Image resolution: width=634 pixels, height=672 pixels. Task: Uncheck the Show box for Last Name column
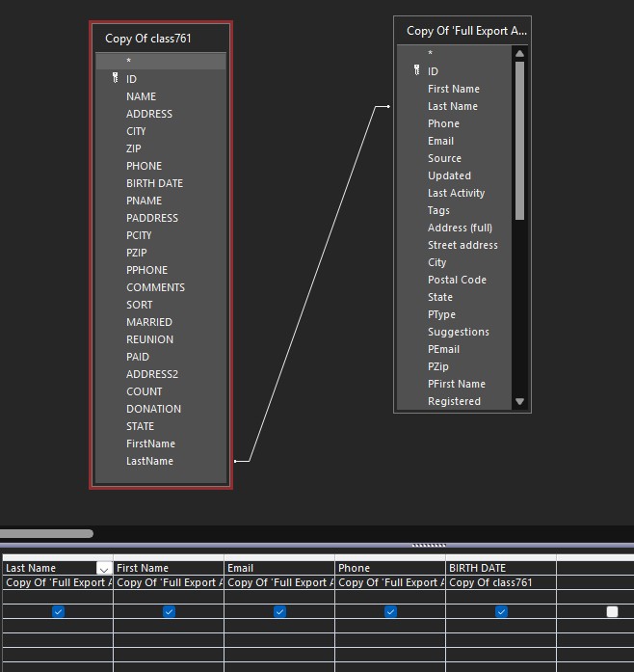(58, 611)
